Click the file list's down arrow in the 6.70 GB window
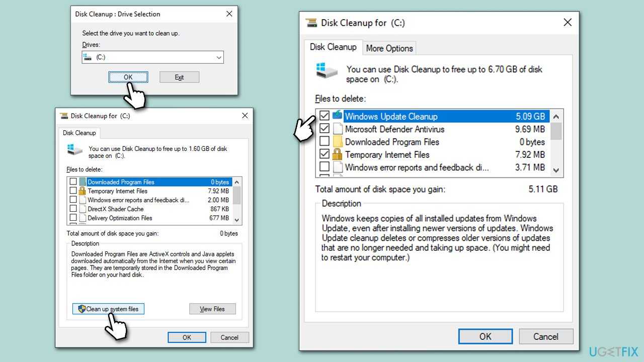This screenshot has height=362, width=644. [x=556, y=170]
